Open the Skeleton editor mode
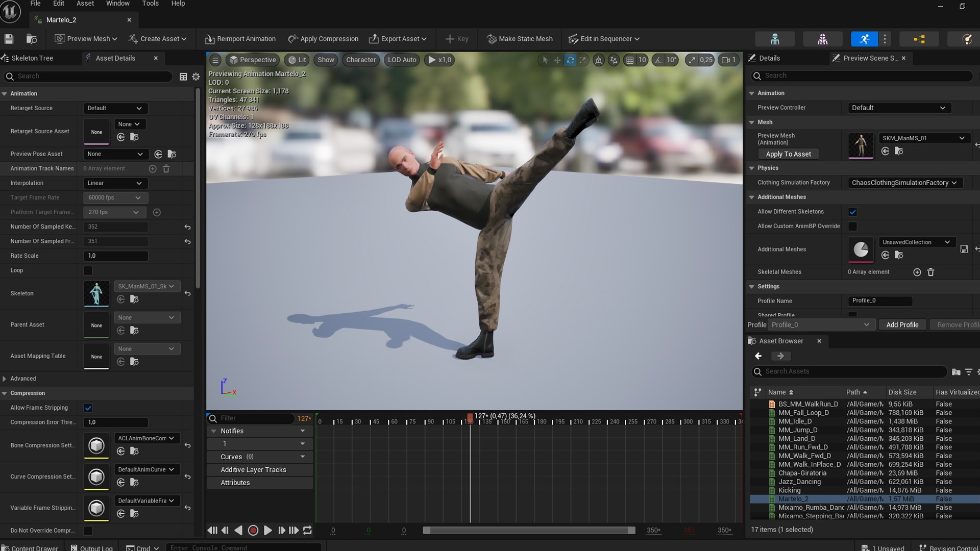This screenshot has width=980, height=551. tap(775, 39)
